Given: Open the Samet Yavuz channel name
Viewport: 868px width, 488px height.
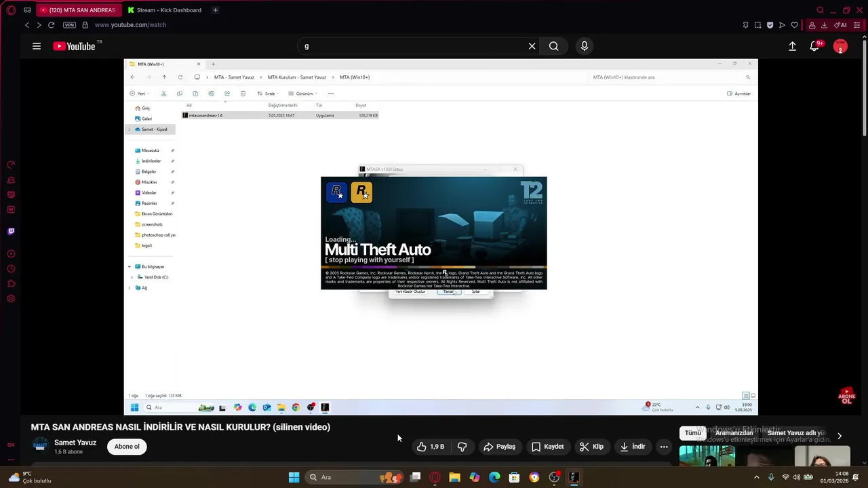Looking at the screenshot, I should click(x=75, y=443).
